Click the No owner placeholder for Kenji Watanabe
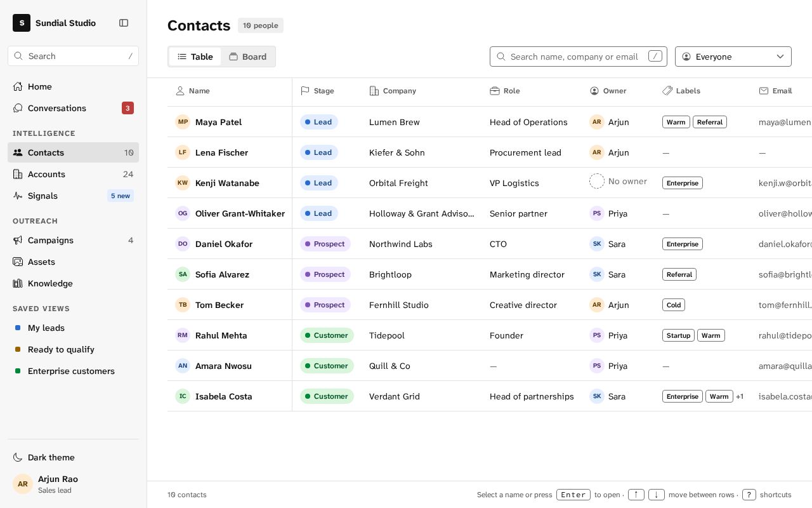 (x=619, y=181)
